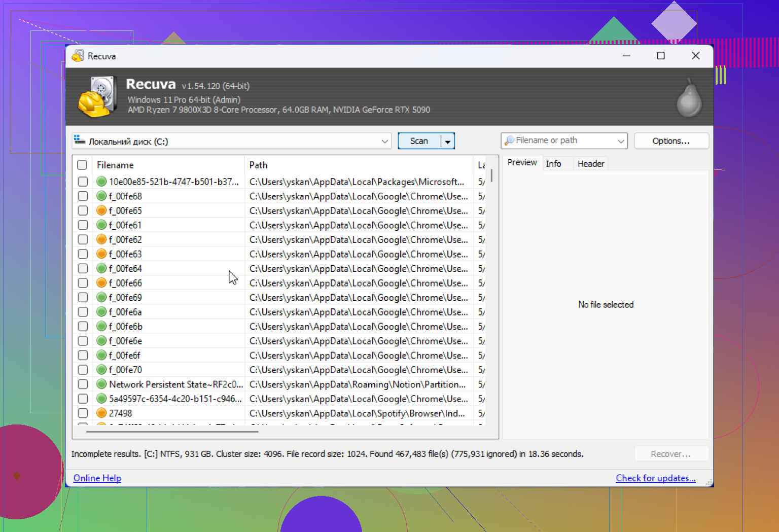779x532 pixels.
Task: Click the Notion path cell in list
Action: pos(358,384)
